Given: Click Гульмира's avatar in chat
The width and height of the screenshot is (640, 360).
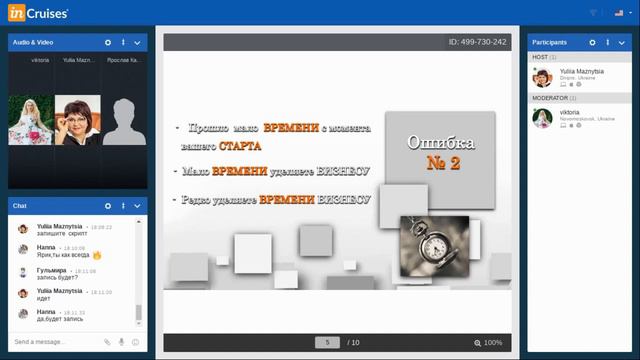Looking at the screenshot, I should (23, 272).
